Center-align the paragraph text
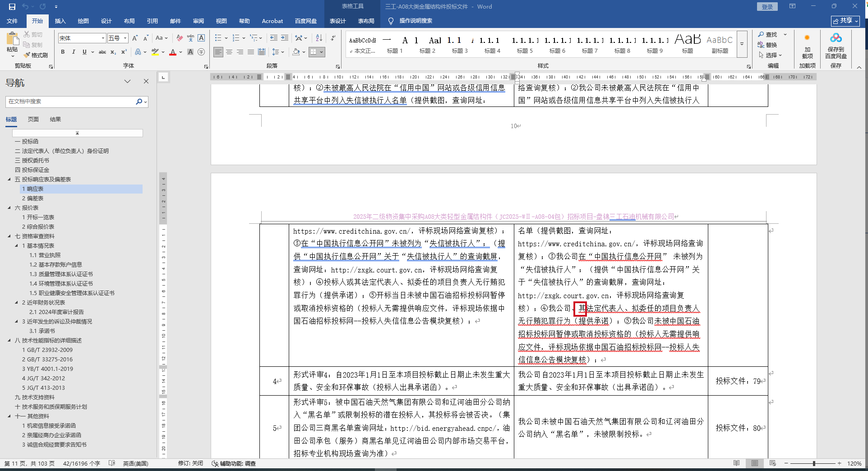The width and height of the screenshot is (868, 471). (229, 52)
